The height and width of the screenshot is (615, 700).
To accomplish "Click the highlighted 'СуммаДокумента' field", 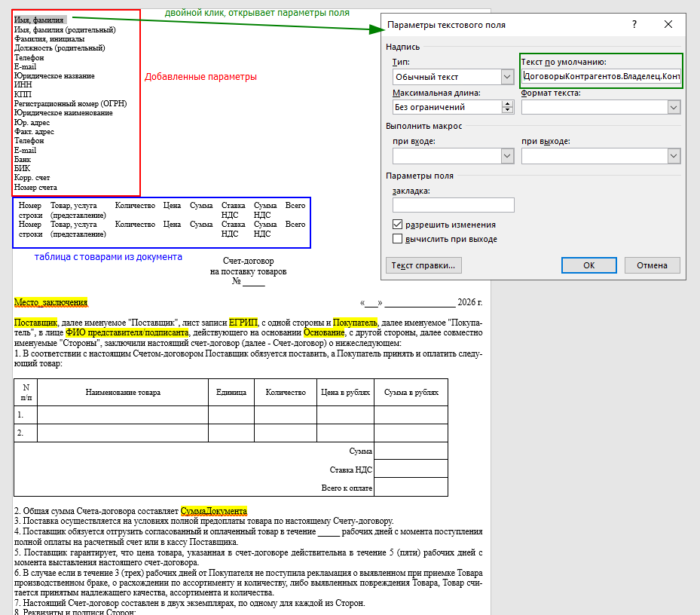I will tap(214, 511).
